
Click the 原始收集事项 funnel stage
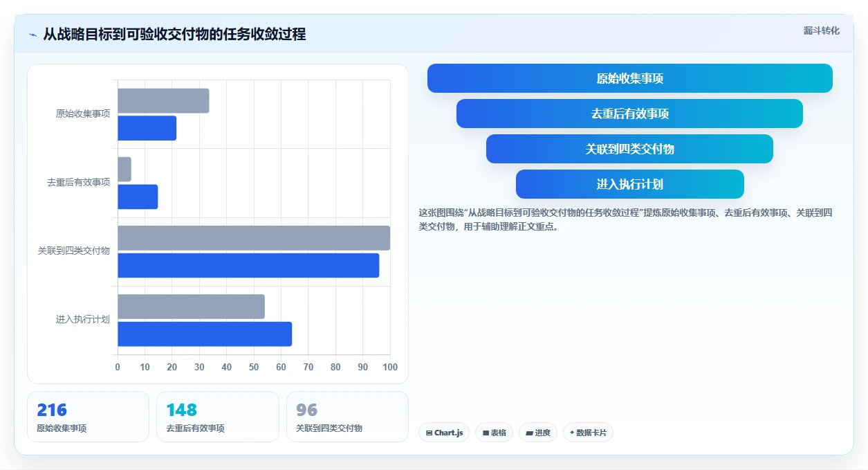pyautogui.click(x=630, y=78)
